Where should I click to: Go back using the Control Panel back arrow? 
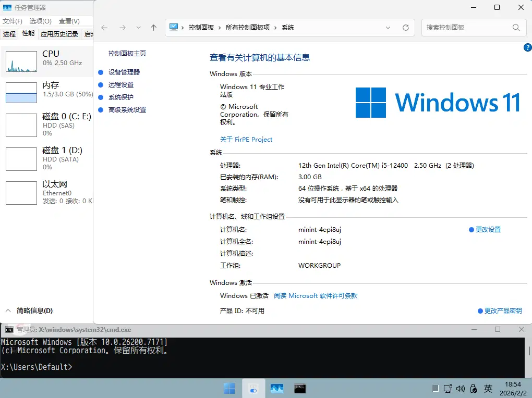pyautogui.click(x=104, y=28)
